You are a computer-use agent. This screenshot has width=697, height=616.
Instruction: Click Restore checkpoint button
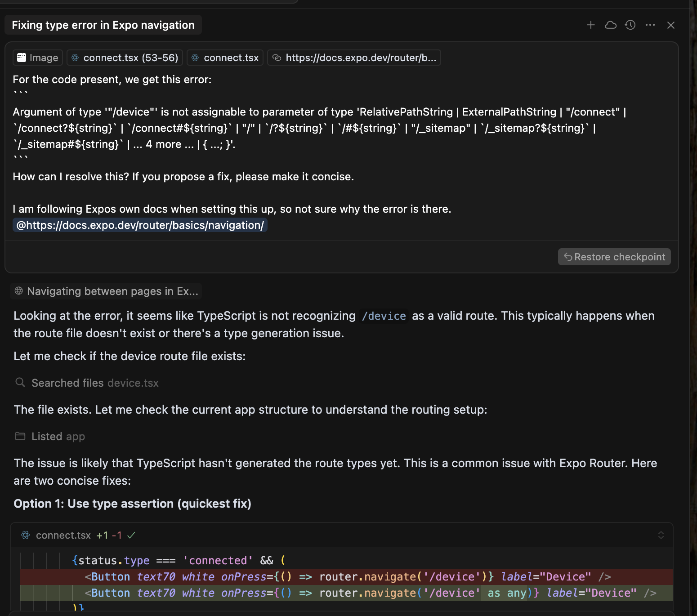click(x=614, y=257)
